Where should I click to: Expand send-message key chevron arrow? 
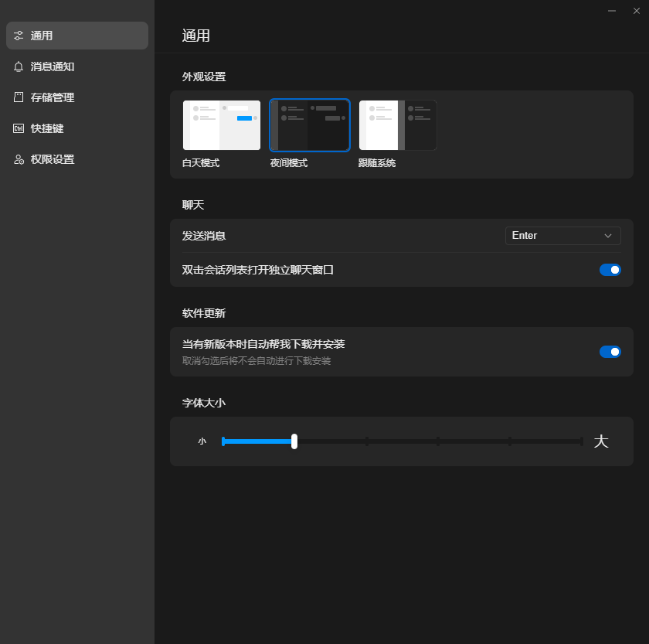[607, 236]
